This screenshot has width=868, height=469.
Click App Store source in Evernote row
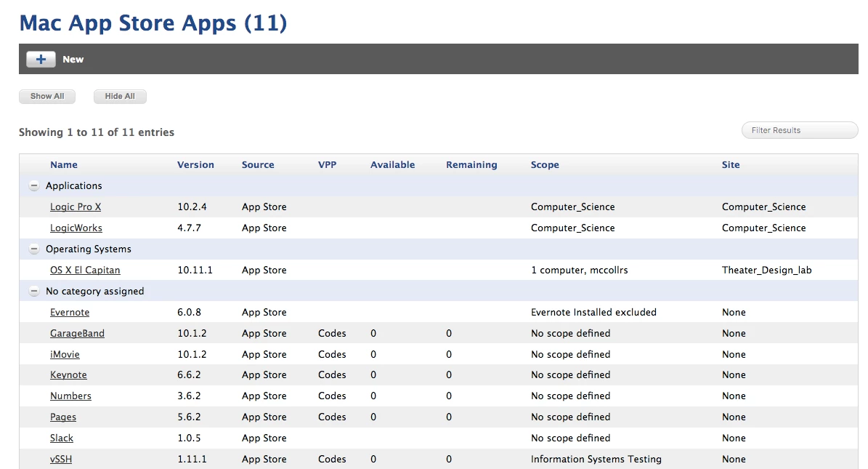coord(264,312)
